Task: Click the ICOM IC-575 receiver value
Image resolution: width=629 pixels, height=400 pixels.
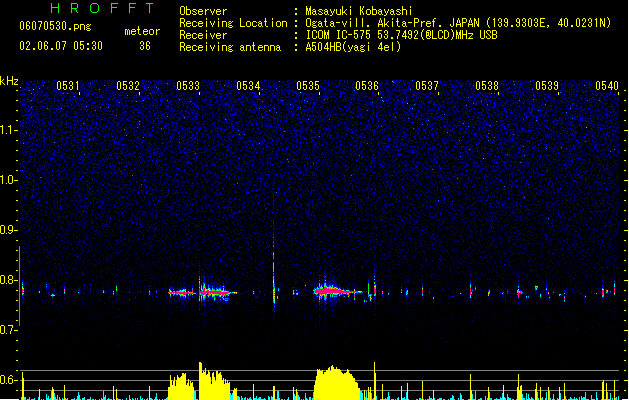Action: 401,35
